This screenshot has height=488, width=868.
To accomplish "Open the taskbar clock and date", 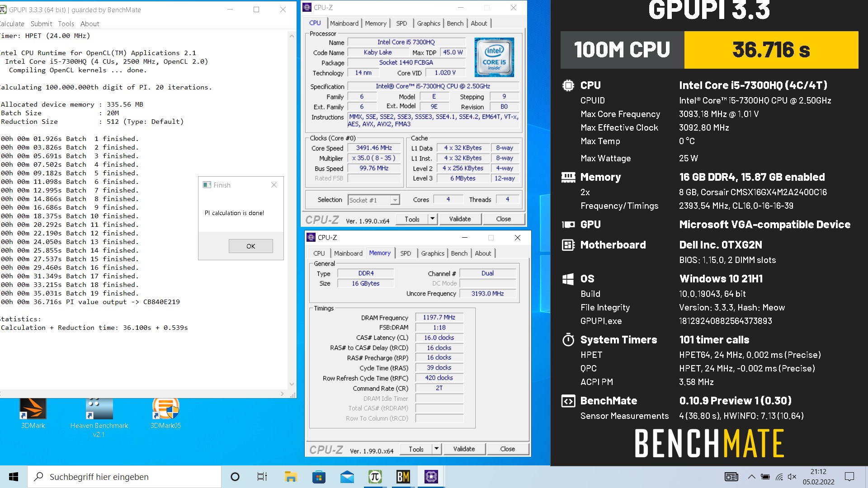I will 818,477.
